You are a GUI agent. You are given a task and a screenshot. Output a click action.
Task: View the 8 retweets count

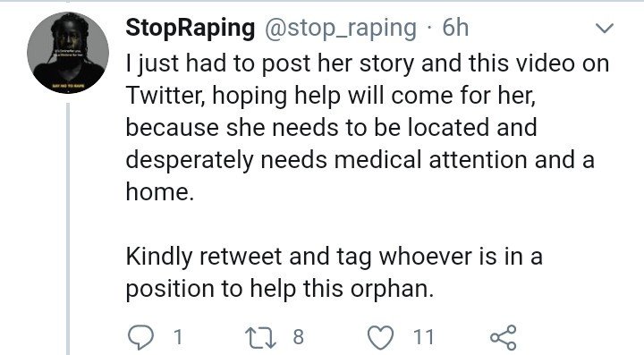(298, 337)
